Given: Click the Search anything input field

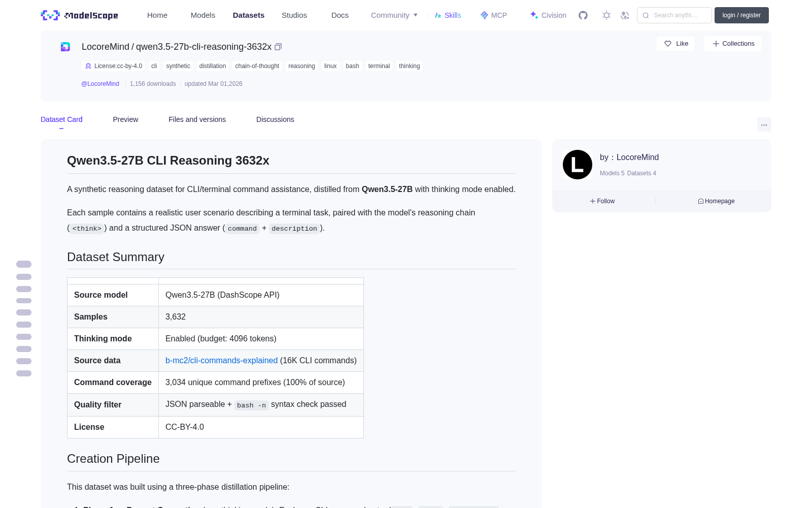Looking at the screenshot, I should point(674,15).
